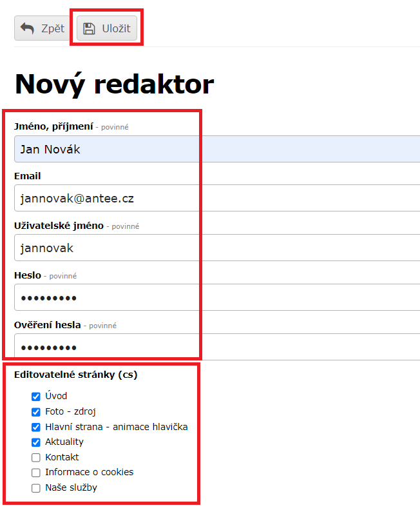Toggle Hlavní strana - animace hlavička checkbox
Screen dimensions: 420x510
(36, 427)
